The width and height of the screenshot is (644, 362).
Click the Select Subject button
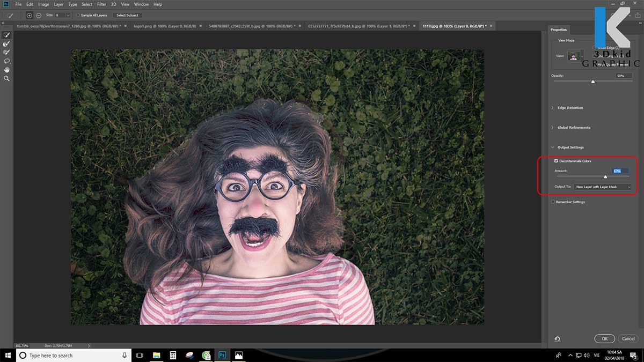(x=128, y=15)
